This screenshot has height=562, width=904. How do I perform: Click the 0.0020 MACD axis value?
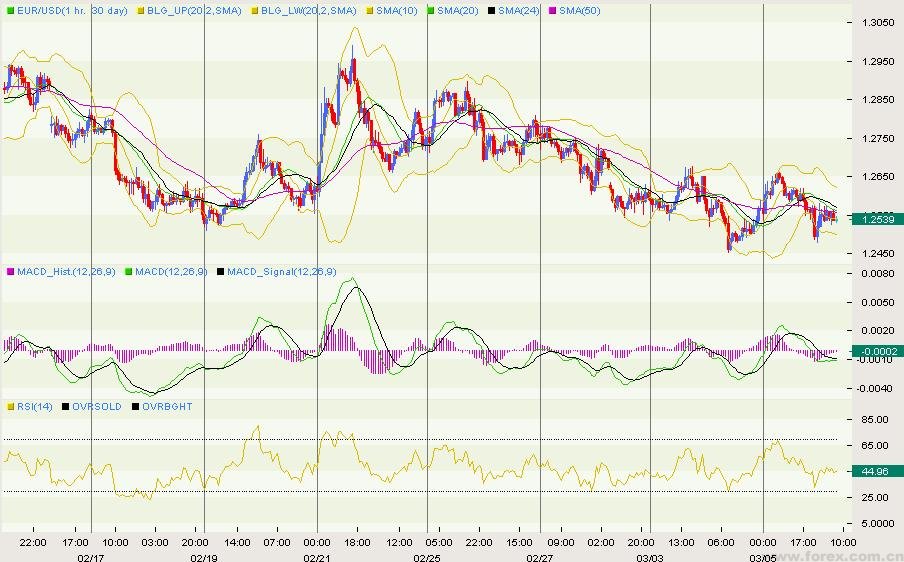click(x=878, y=331)
